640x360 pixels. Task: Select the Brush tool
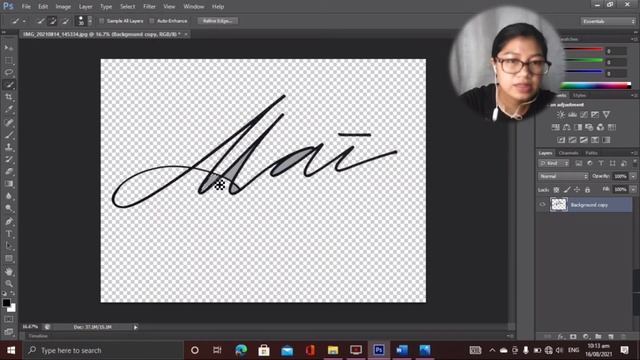click(9, 135)
